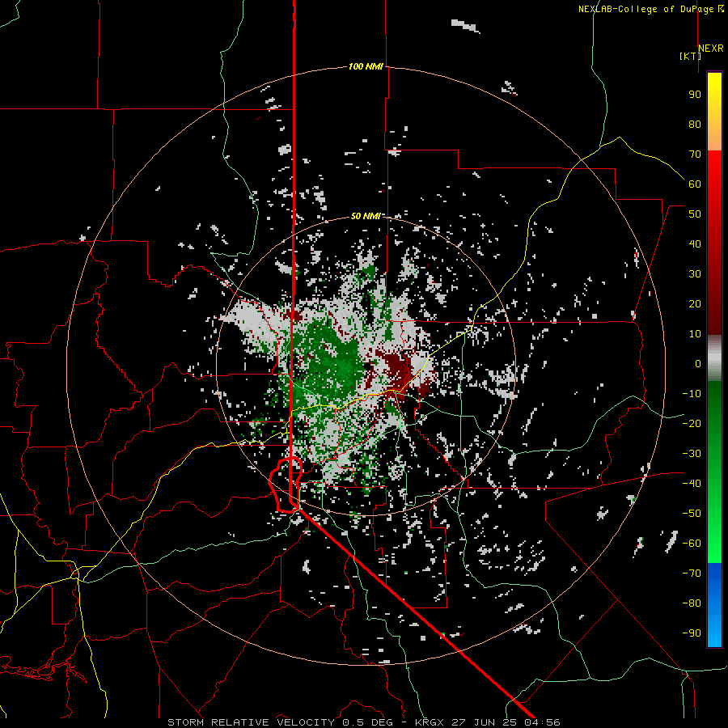Click the 10 value on velocity scale

695,334
